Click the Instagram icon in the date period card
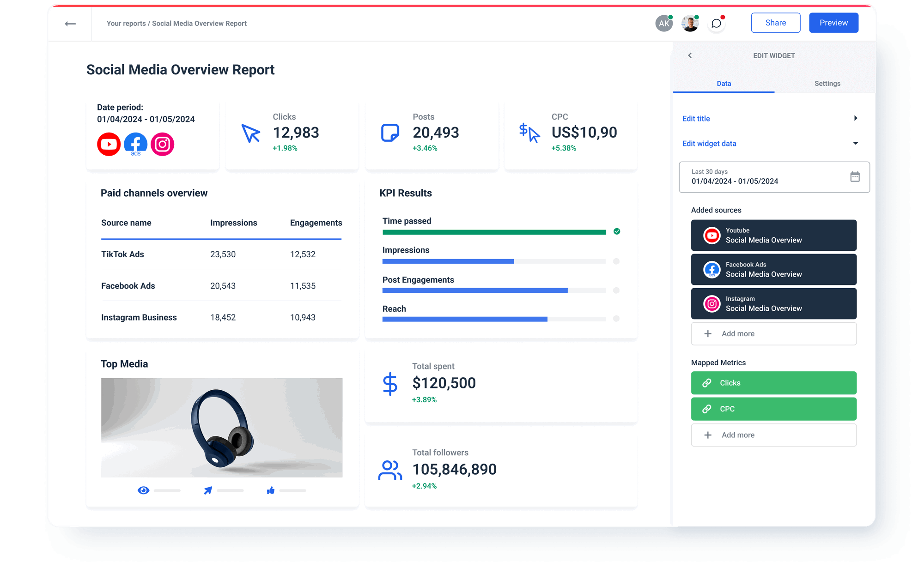924x562 pixels. point(162,144)
